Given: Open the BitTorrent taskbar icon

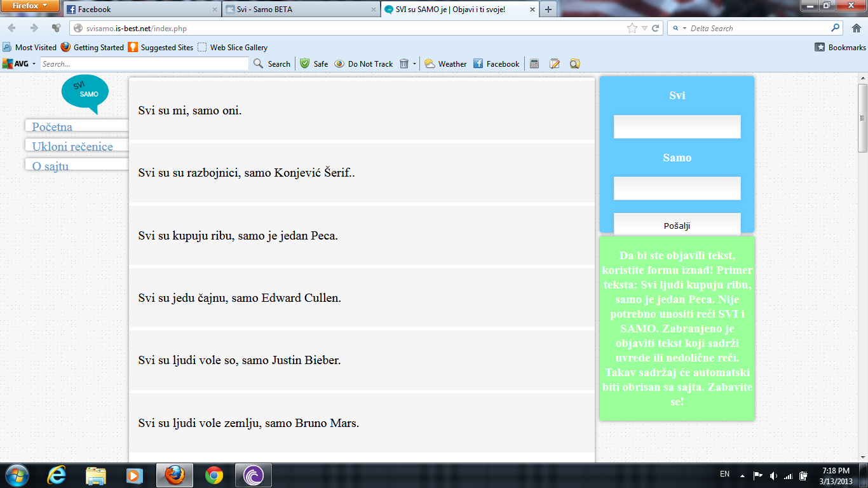Looking at the screenshot, I should coord(254,475).
